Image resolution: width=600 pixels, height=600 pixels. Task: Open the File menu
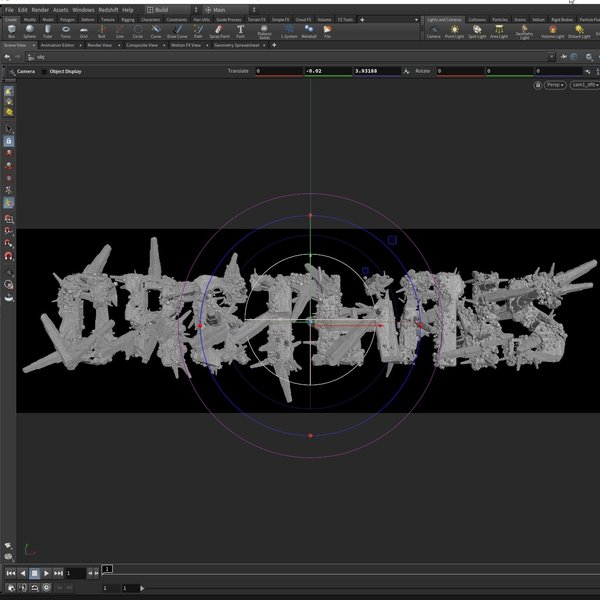[9, 10]
